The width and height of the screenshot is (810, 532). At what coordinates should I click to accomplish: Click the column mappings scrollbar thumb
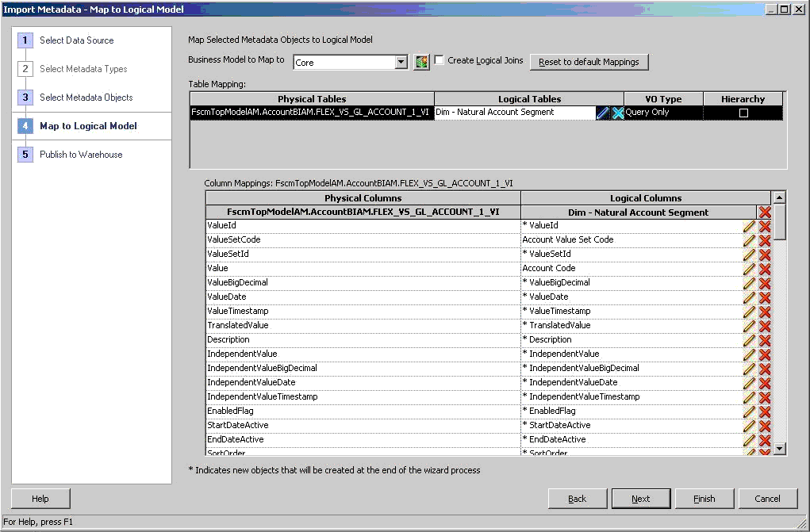click(x=779, y=222)
